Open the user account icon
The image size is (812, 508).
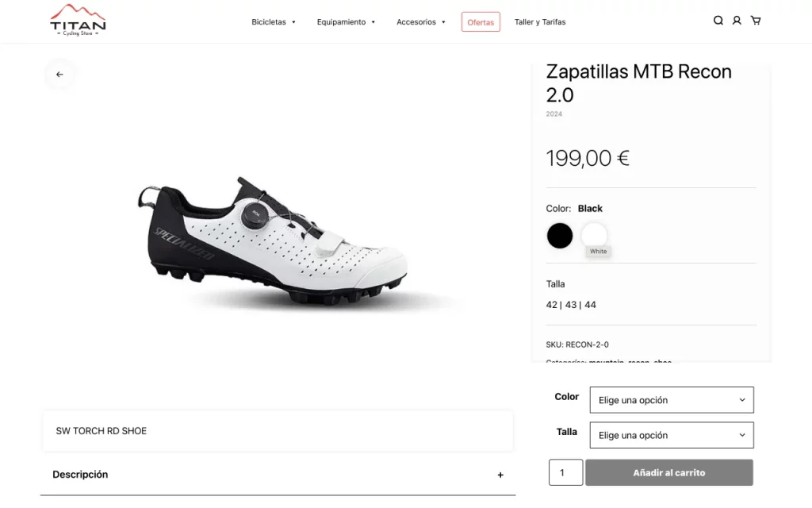[x=737, y=21]
